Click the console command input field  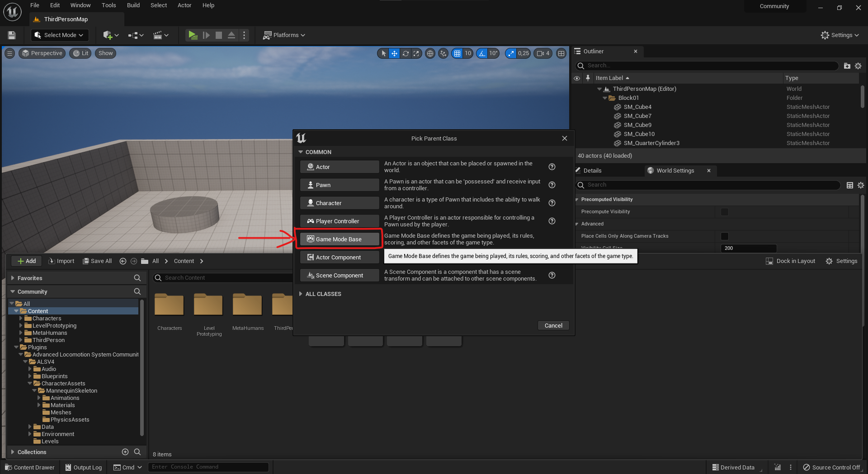point(208,467)
